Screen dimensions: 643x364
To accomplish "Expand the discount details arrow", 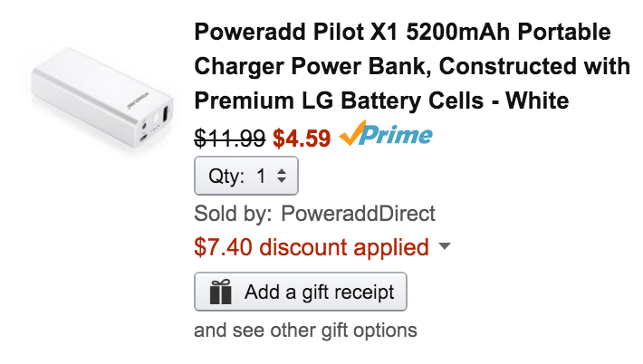I will tap(444, 247).
